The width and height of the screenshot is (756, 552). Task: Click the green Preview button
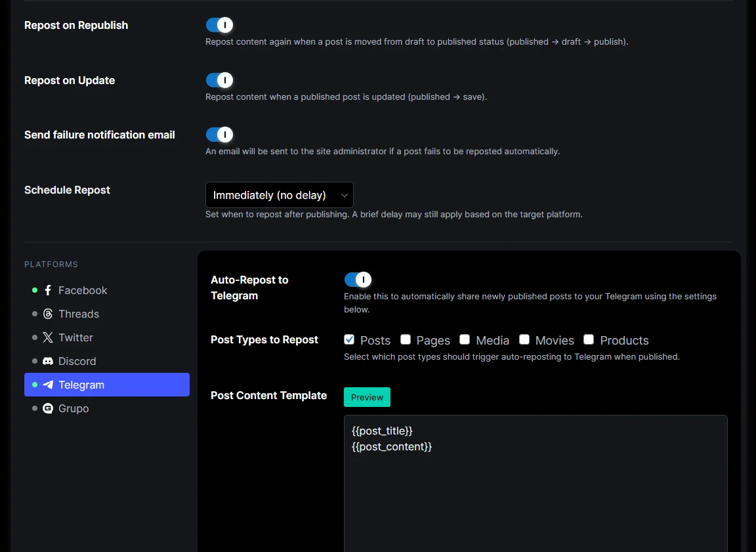(367, 397)
